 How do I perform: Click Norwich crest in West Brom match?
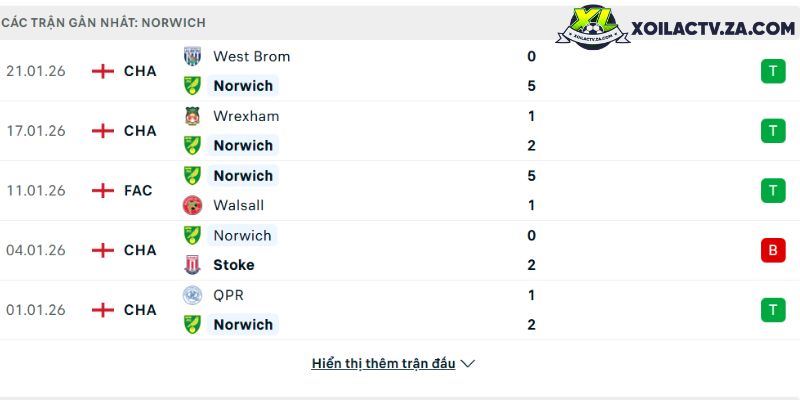pyautogui.click(x=192, y=86)
